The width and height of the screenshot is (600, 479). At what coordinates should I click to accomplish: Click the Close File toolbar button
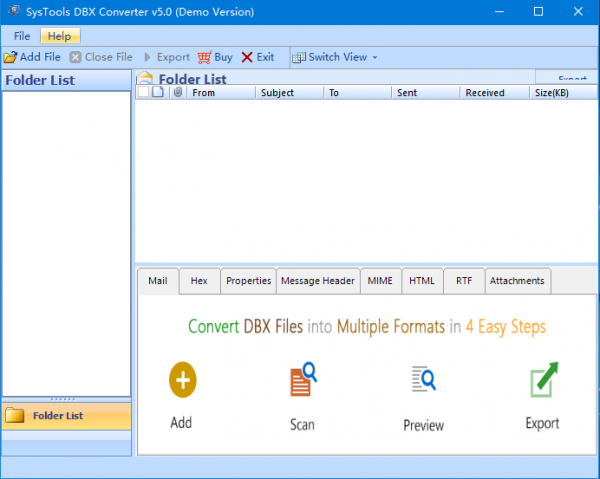(101, 57)
